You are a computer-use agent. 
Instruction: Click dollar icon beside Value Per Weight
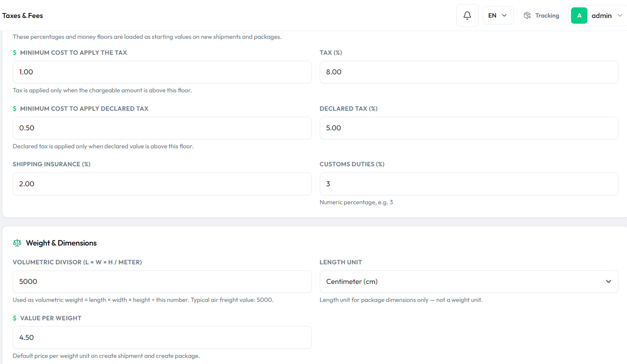tap(15, 318)
